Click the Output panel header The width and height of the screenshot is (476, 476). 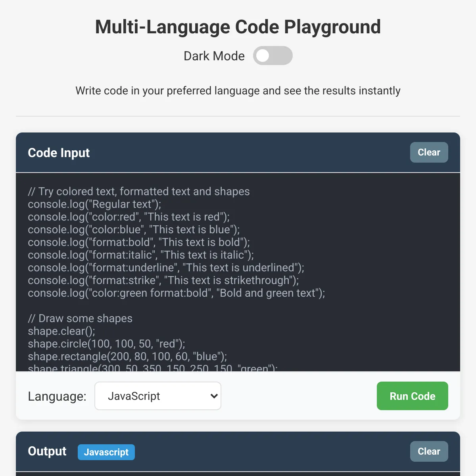point(47,451)
